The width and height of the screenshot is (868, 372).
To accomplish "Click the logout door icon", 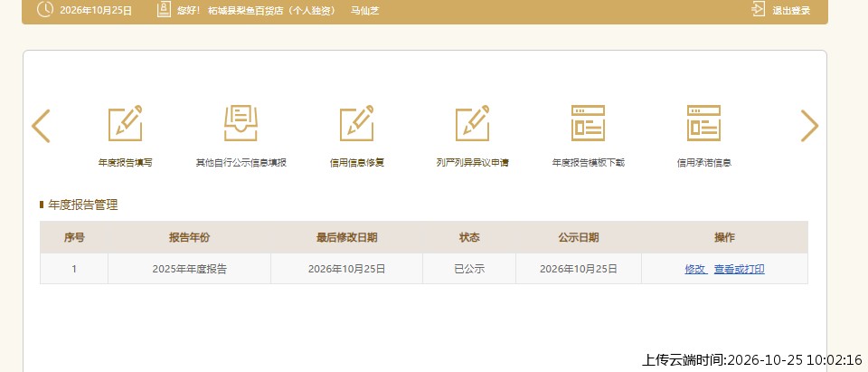I will (759, 9).
